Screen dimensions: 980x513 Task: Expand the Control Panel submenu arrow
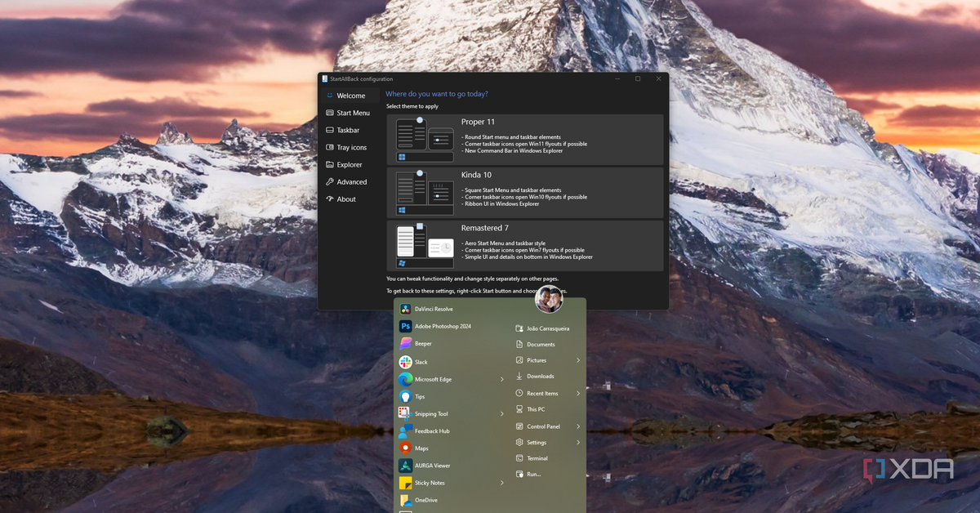tap(578, 426)
